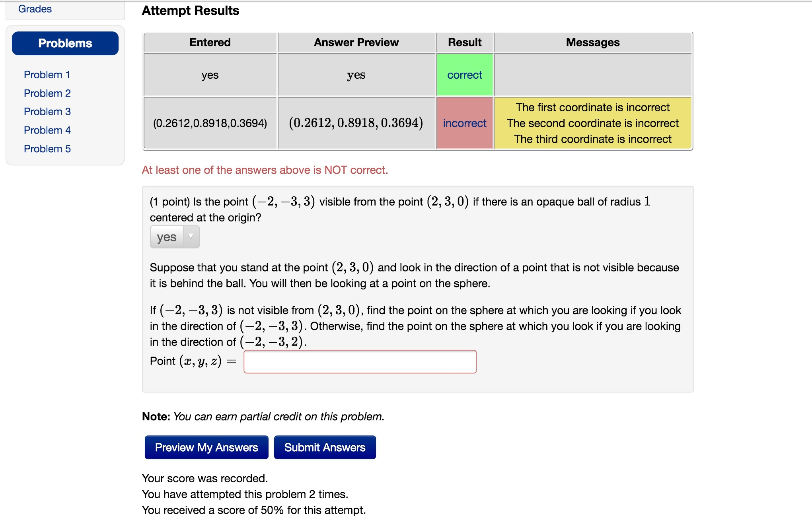
Task: Click the Entered column header
Action: point(210,42)
